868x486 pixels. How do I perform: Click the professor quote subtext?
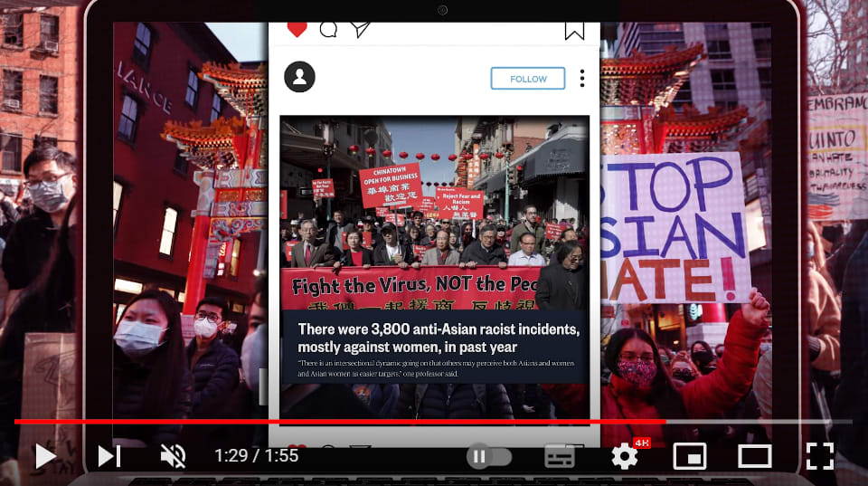436,368
